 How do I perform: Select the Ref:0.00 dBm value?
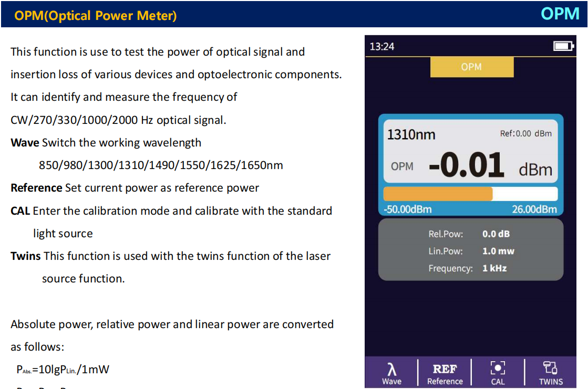525,133
